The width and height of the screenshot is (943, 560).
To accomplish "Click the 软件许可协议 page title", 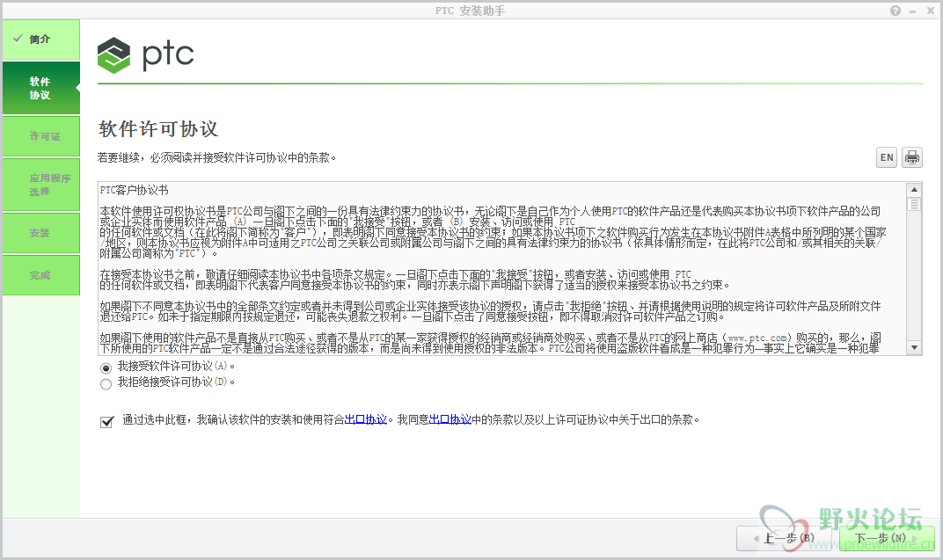I will pyautogui.click(x=158, y=128).
